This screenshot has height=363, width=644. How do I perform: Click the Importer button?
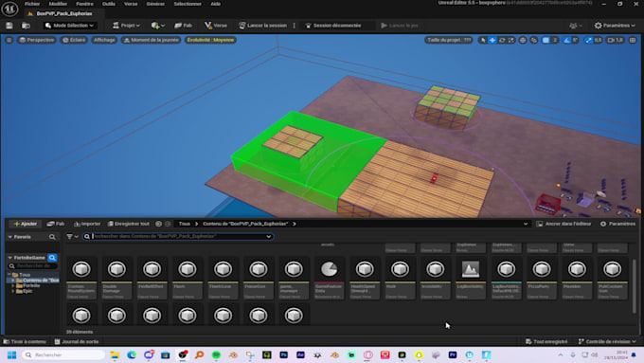pyautogui.click(x=87, y=224)
